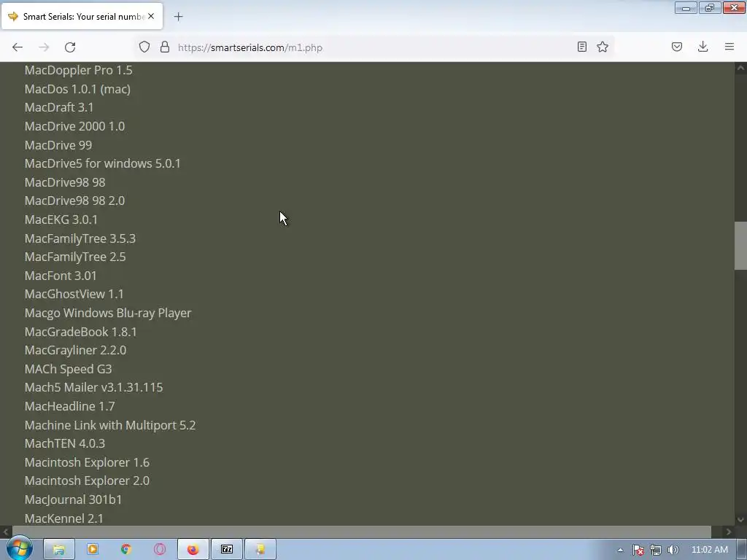747x560 pixels.
Task: Open Windows Start menu
Action: coord(19,549)
